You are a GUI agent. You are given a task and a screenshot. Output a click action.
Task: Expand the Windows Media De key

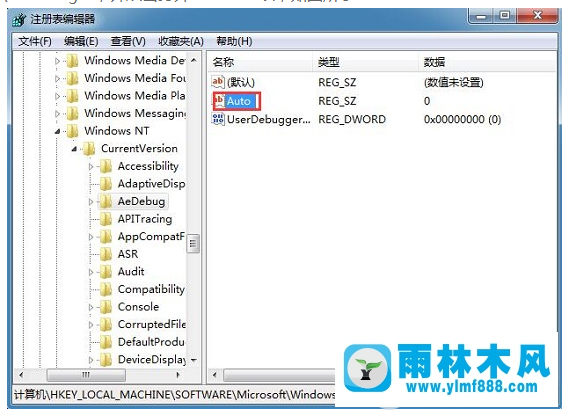click(57, 61)
